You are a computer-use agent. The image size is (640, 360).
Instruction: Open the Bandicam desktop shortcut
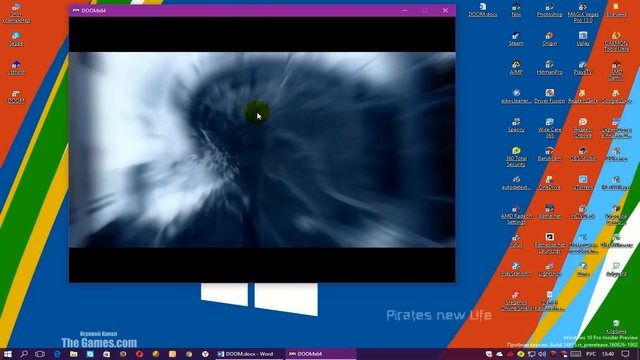point(549,154)
